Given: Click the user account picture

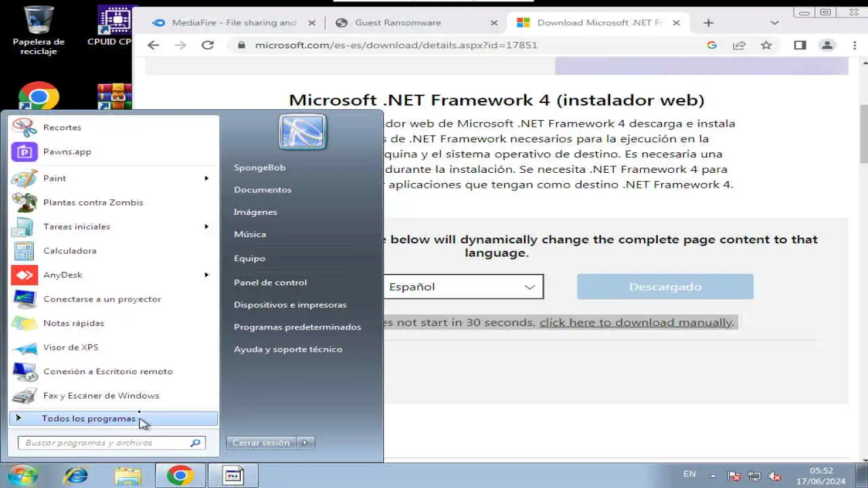Looking at the screenshot, I should 302,131.
